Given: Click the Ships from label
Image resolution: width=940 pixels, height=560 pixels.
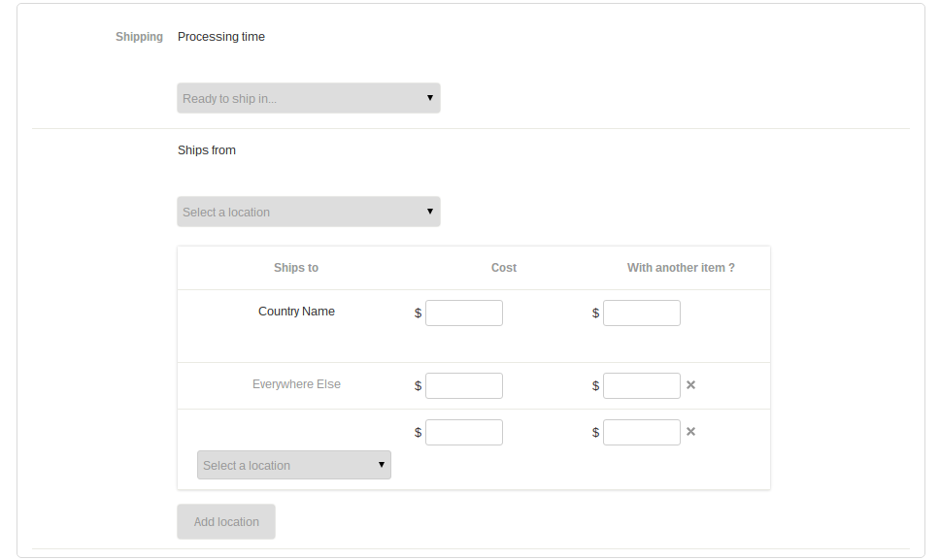Looking at the screenshot, I should coord(207,150).
